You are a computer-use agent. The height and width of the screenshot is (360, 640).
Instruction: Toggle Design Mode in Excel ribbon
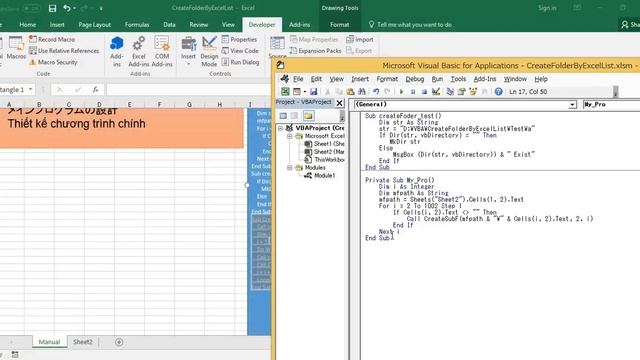[x=209, y=51]
